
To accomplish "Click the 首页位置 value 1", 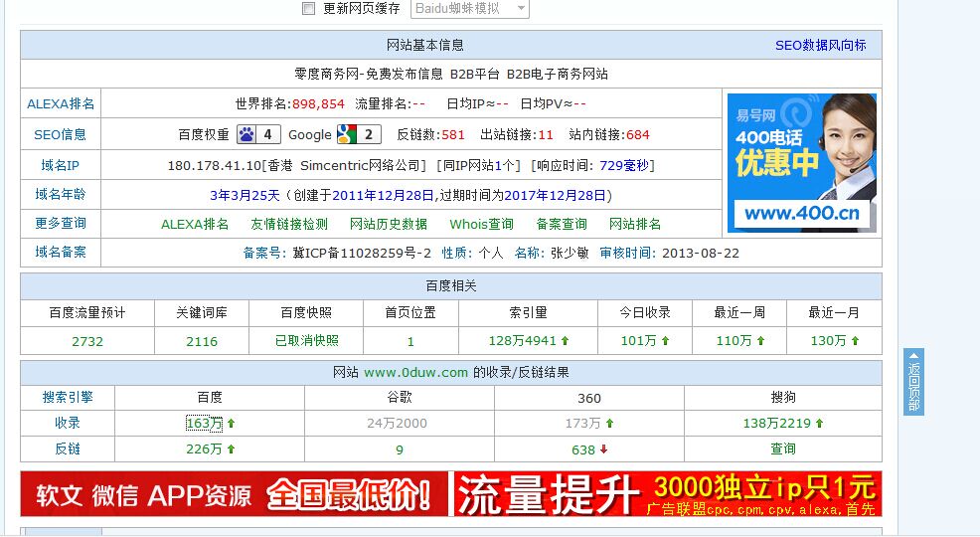I will click(410, 342).
